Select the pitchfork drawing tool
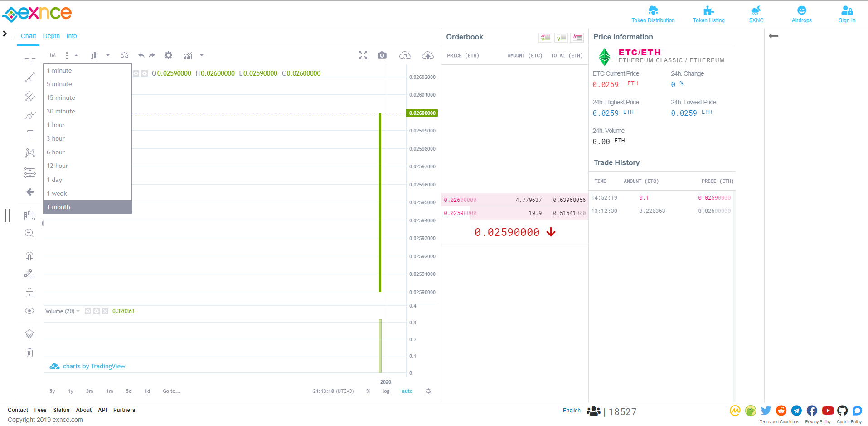868x426 pixels. pos(30,97)
